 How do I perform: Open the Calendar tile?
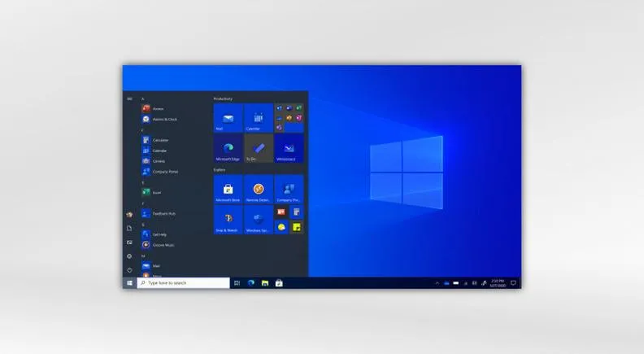click(259, 117)
